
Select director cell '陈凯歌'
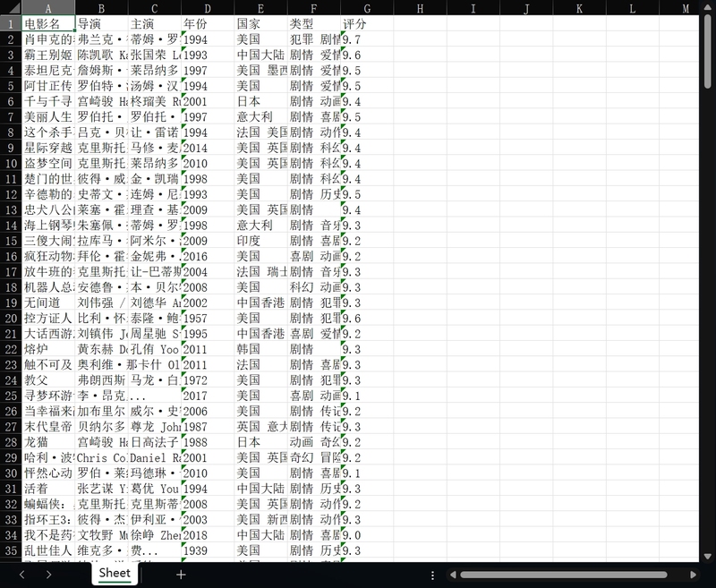(101, 55)
